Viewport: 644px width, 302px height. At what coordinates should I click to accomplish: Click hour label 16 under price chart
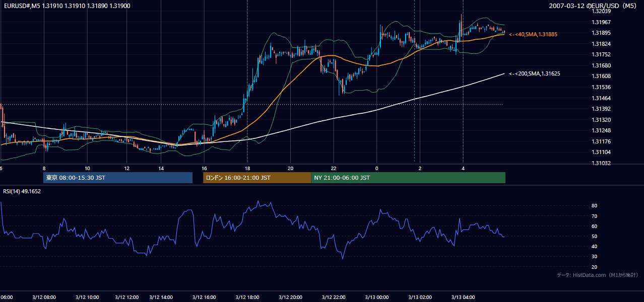(x=204, y=168)
